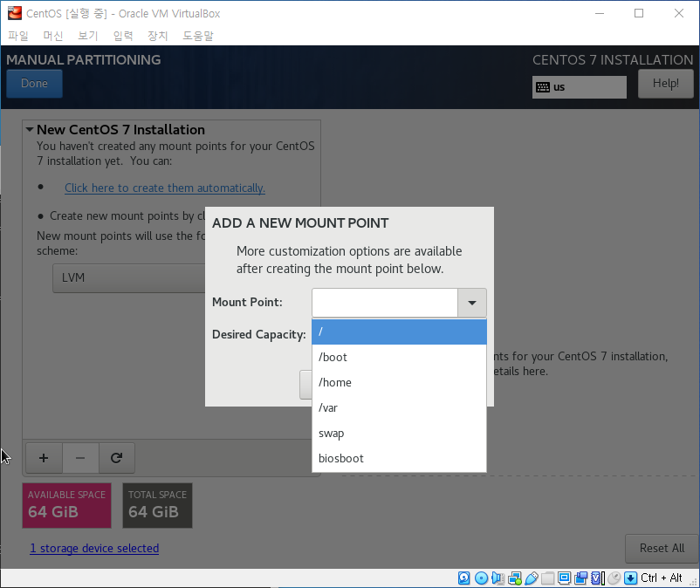Click the audio status icon
This screenshot has width=700, height=588.
498,578
